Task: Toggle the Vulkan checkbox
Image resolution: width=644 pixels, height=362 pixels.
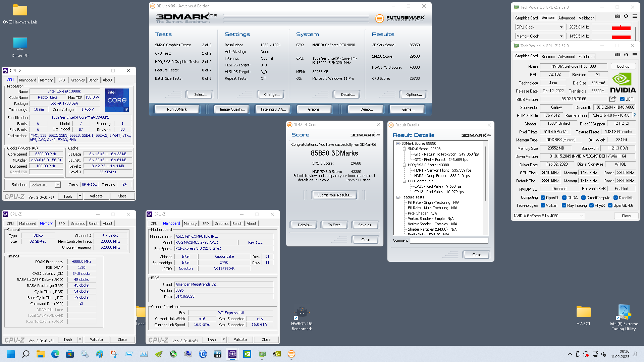Action: 543,205
